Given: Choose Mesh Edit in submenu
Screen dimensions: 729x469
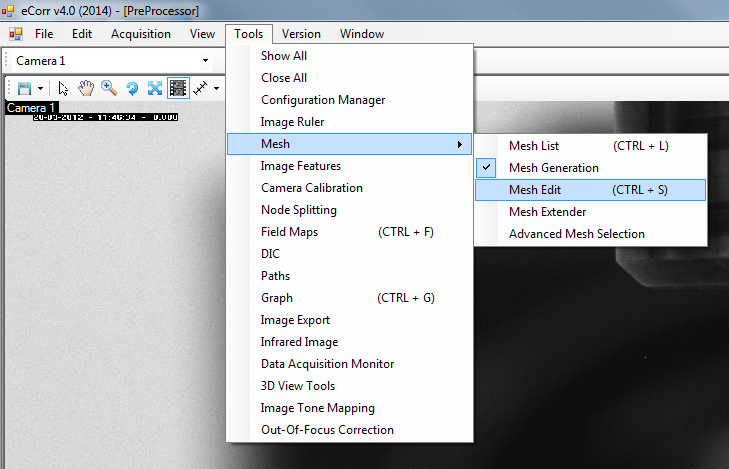Looking at the screenshot, I should (x=590, y=190).
